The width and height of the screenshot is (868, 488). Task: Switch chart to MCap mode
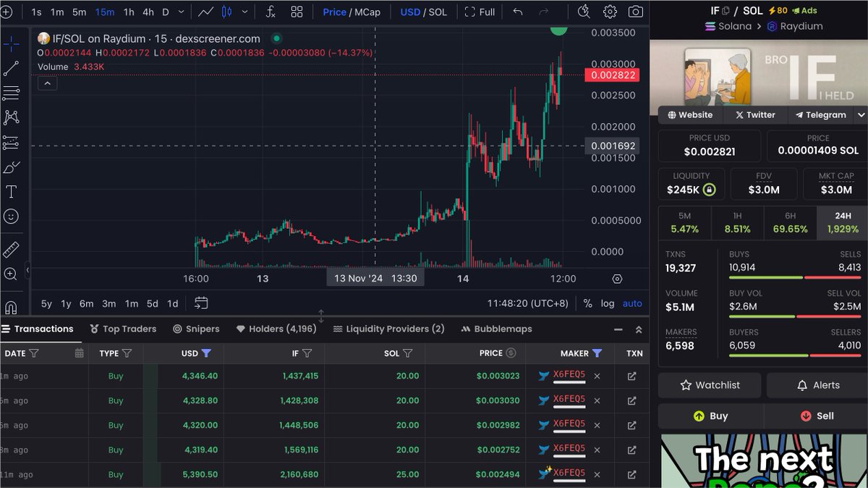[x=368, y=12]
